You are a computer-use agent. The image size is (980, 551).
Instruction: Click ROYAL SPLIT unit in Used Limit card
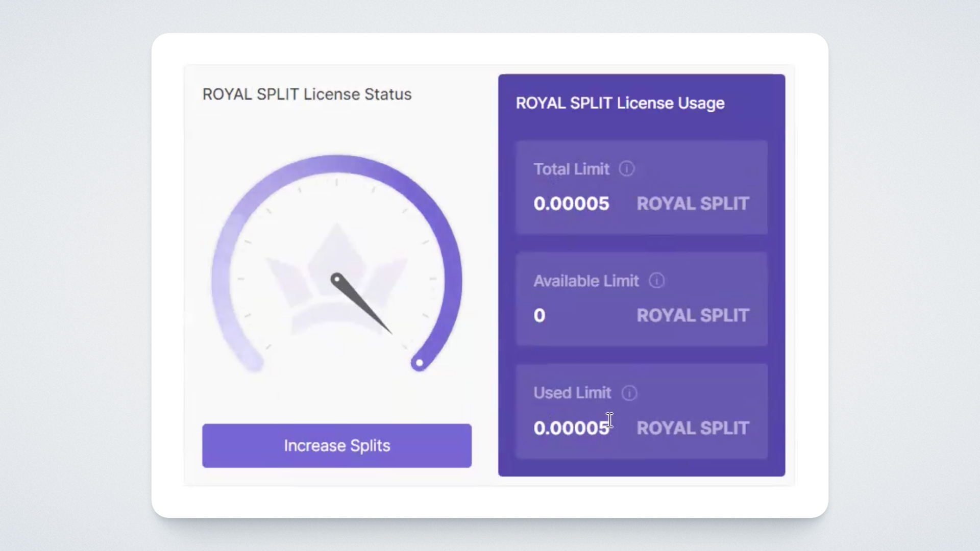[693, 428]
